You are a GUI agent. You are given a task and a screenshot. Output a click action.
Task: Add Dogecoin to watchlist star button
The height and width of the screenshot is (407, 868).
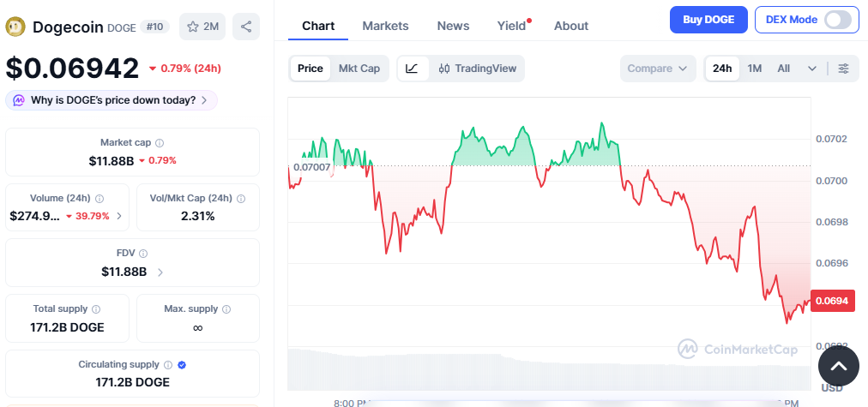click(x=202, y=27)
